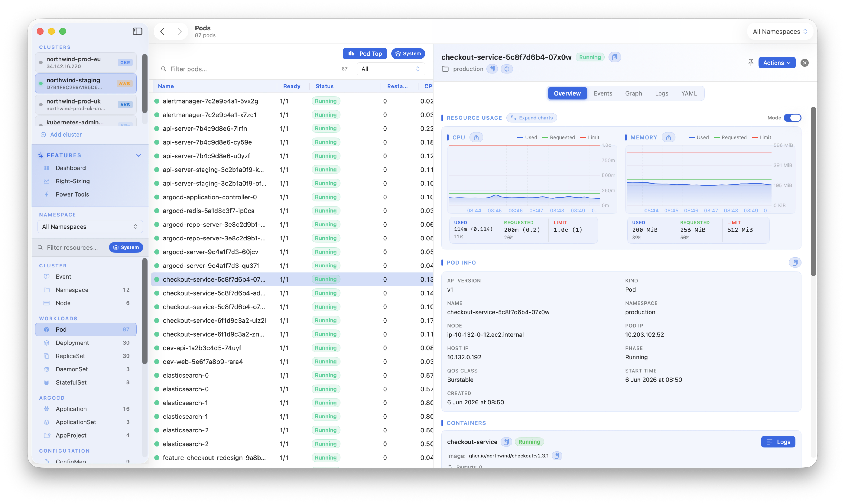Switch to the Overview tab
The height and width of the screenshot is (504, 845).
click(567, 93)
